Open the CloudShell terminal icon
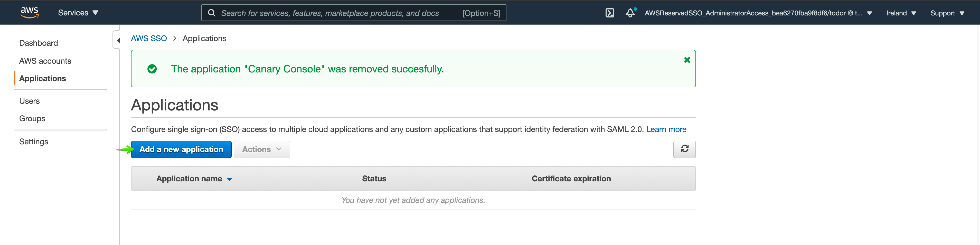 tap(609, 13)
